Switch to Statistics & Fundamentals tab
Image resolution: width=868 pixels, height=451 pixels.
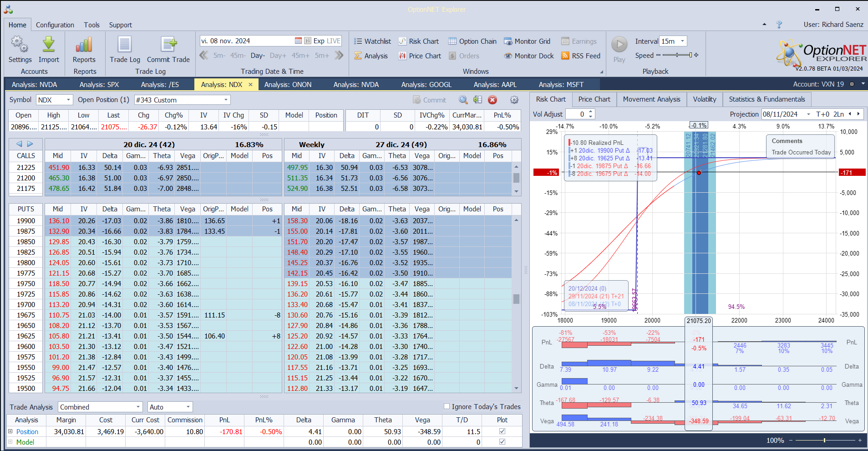coord(766,99)
